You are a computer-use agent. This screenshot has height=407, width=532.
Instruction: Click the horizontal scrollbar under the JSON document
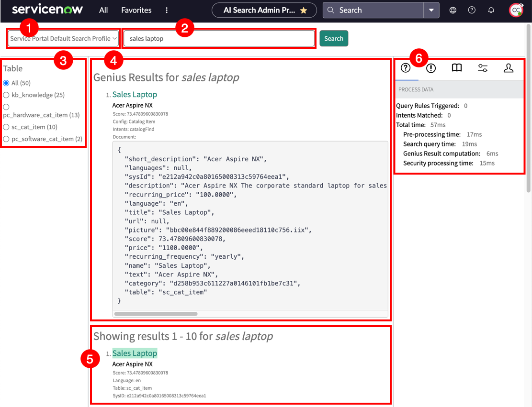[156, 314]
